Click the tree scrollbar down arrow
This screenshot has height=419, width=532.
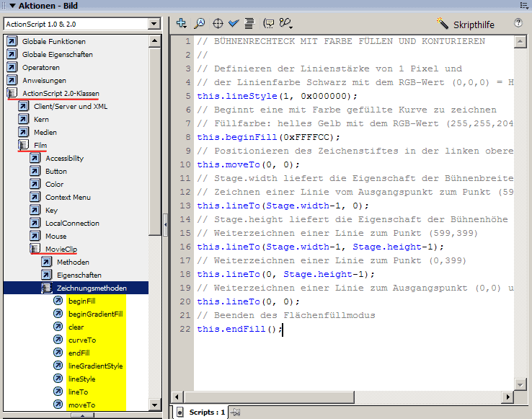tap(155, 405)
